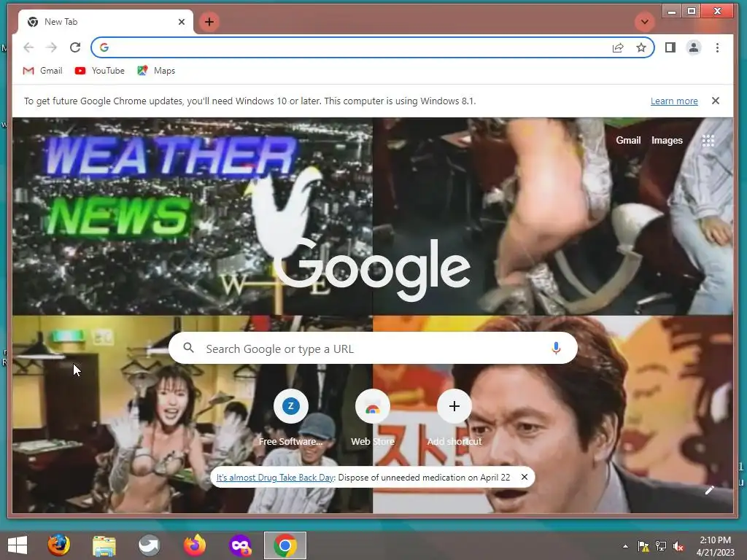
Task: Click the Google logo
Action: 372,269
